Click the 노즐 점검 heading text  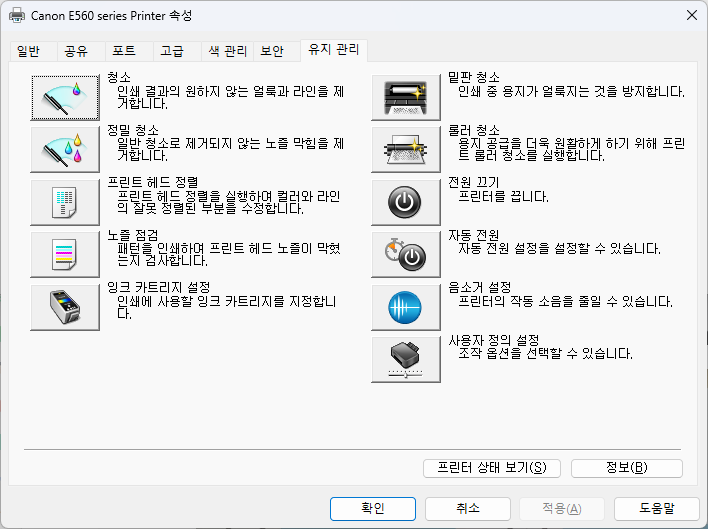tap(133, 235)
